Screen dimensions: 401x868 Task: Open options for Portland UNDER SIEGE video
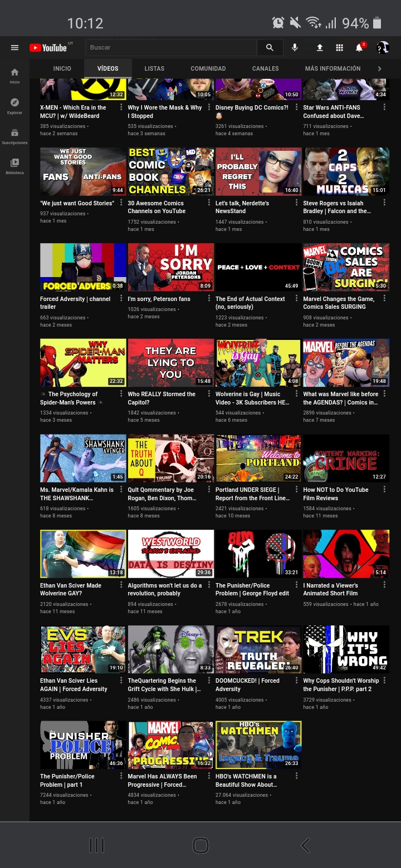coord(296,490)
